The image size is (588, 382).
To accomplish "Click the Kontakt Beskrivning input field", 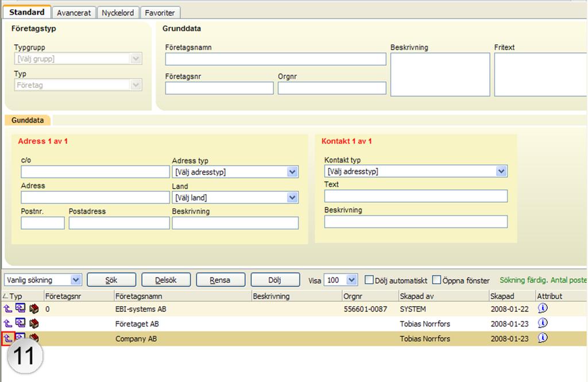I will pyautogui.click(x=416, y=221).
